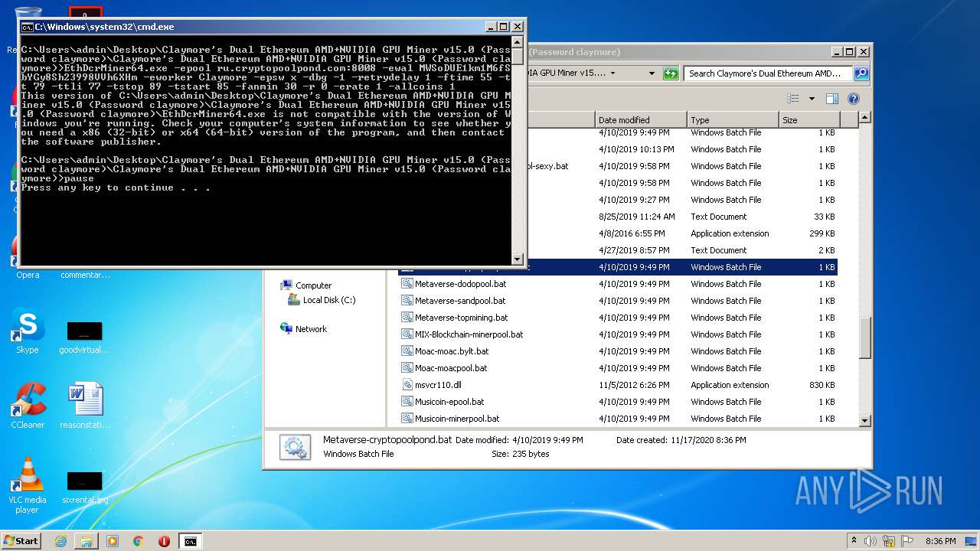Click the Musicoin-epool.bat file icon
The width and height of the screenshot is (980, 551).
point(407,402)
